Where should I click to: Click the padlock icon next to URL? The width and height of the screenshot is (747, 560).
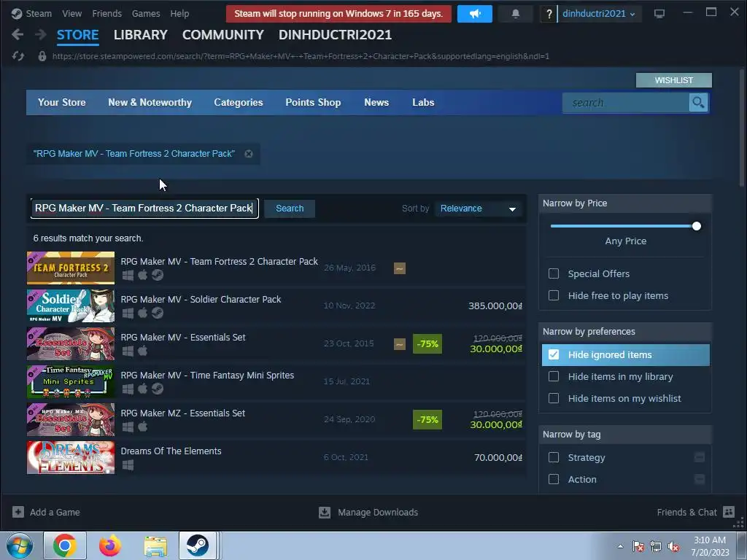click(x=42, y=56)
